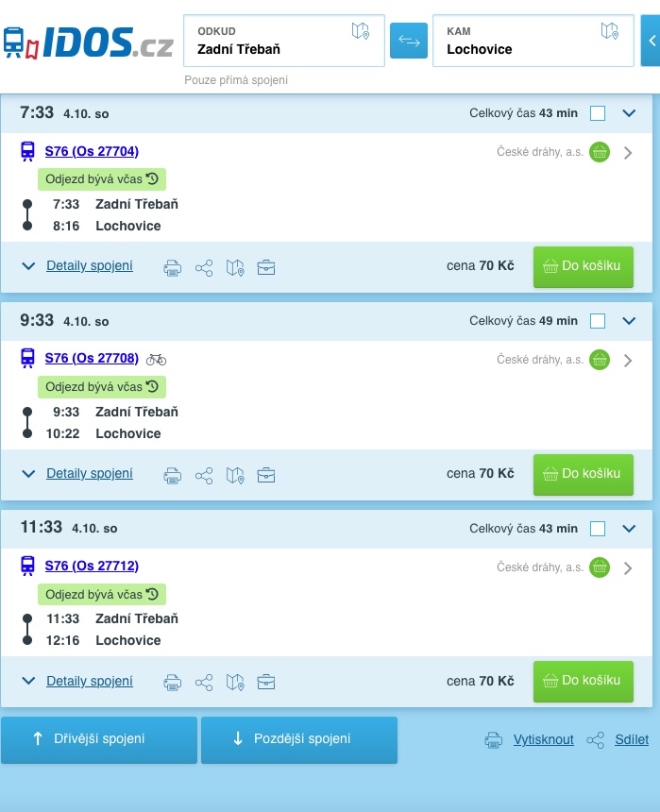Open map picker in Kam field
660x812 pixels.
point(610,31)
